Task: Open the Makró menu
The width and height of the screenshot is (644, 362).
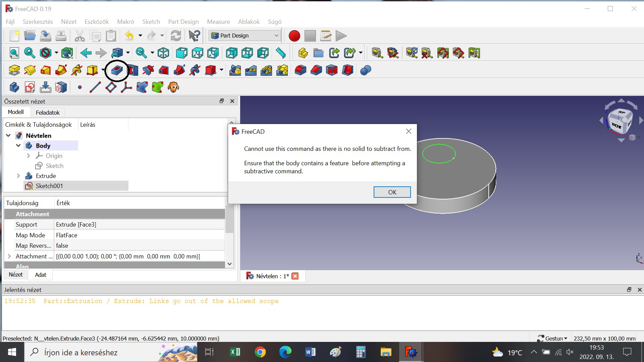Action: coord(125,21)
